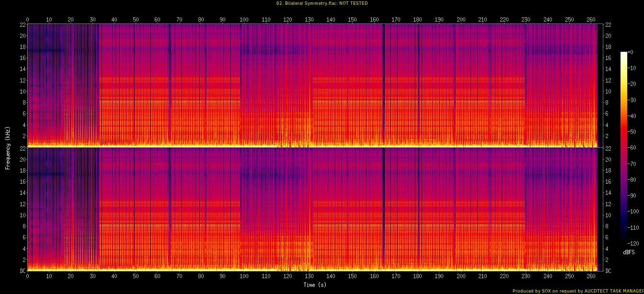Select the "Time (s)" axis label
644x294 pixels.
(x=314, y=285)
